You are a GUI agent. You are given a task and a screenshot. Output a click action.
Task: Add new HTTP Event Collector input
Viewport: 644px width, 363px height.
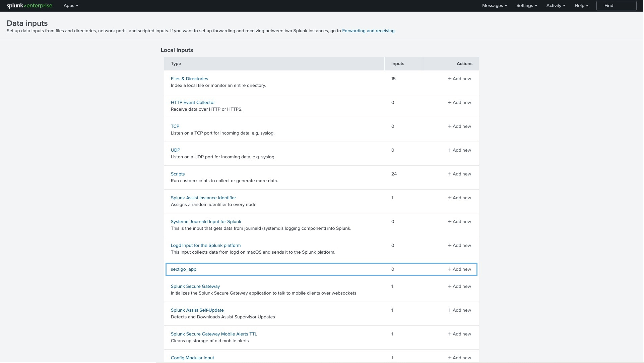point(459,103)
